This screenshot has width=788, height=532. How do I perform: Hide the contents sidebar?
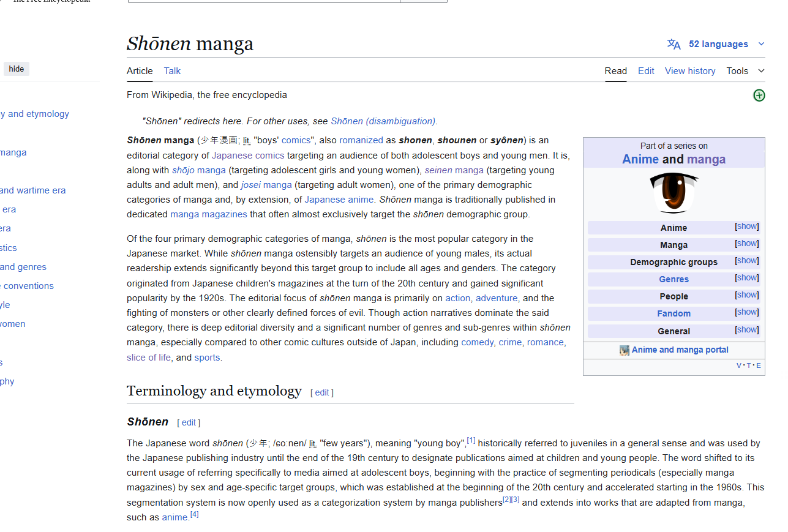click(x=17, y=69)
